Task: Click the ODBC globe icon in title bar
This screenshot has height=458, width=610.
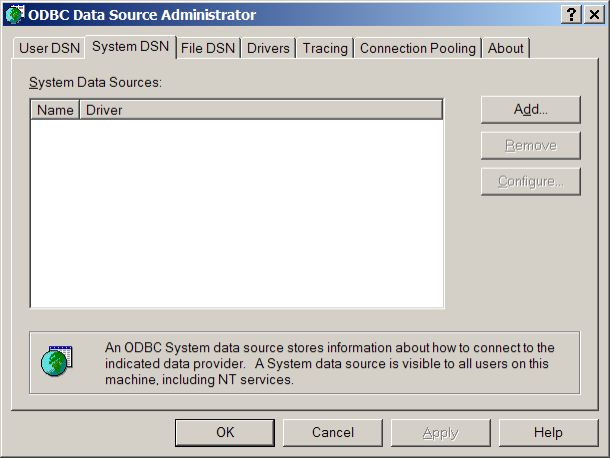Action: tap(15, 14)
